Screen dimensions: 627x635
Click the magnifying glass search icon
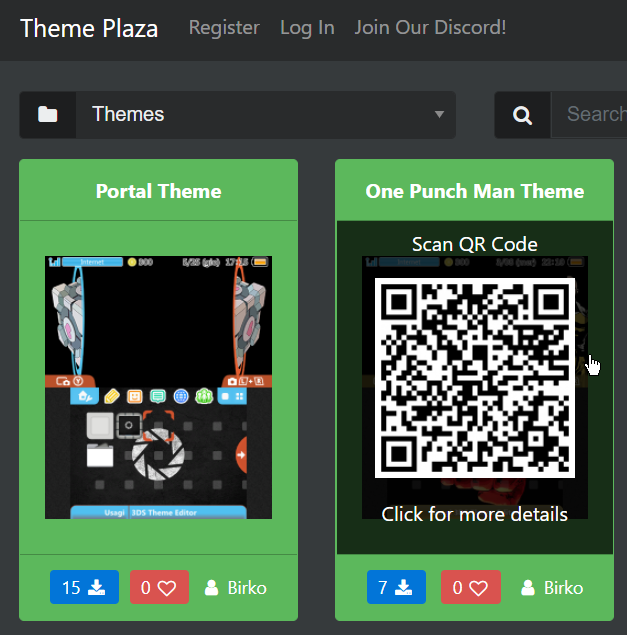(x=522, y=115)
